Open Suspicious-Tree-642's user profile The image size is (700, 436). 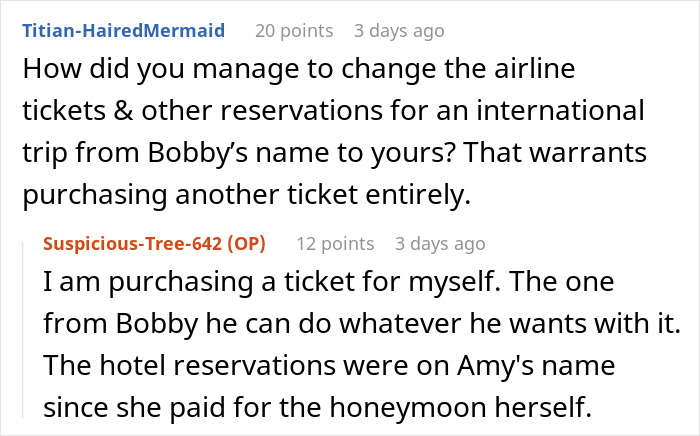pyautogui.click(x=132, y=244)
